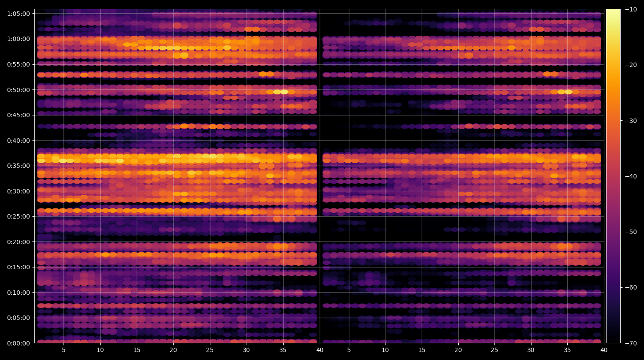
Task: Click tick label 15 under the left plot
Action: point(137,350)
